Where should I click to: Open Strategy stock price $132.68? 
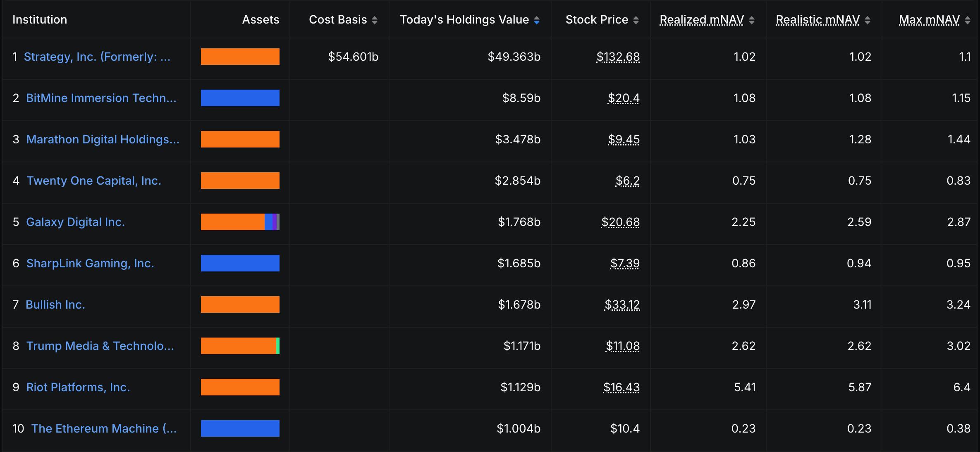coord(618,57)
